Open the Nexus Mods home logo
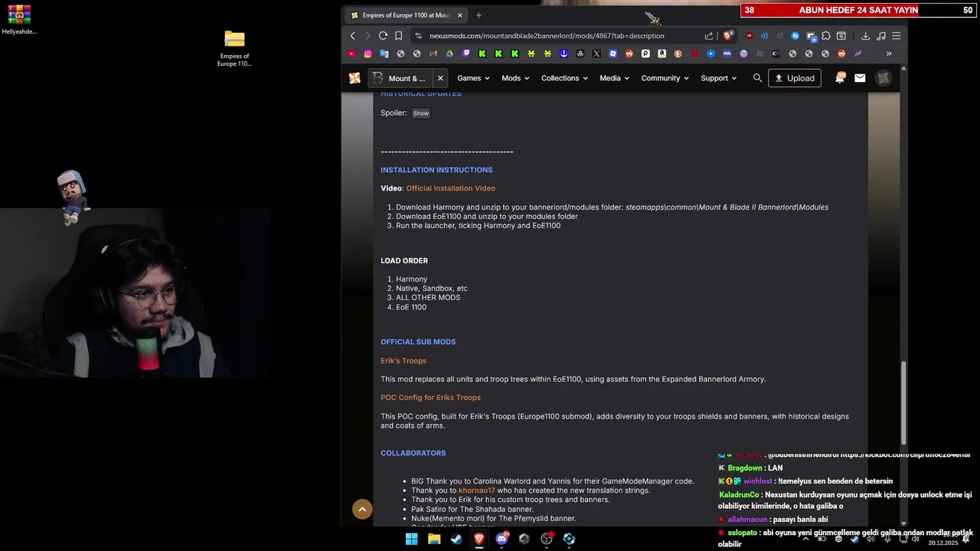This screenshot has width=980, height=551. (354, 78)
